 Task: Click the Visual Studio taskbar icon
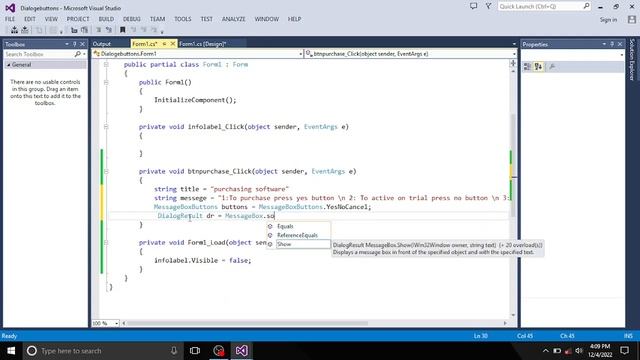coord(241,351)
